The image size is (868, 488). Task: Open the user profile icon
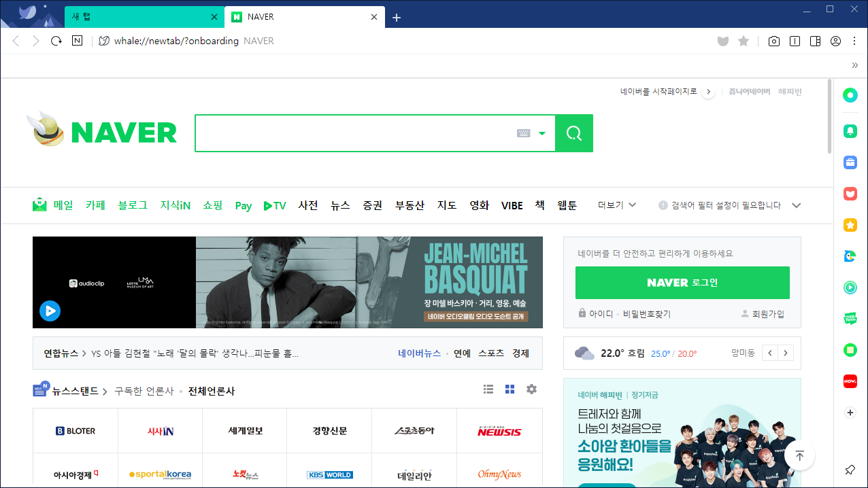835,41
